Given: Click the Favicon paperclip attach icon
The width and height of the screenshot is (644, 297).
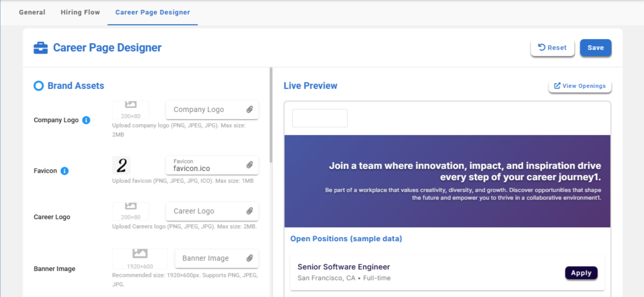Looking at the screenshot, I should [249, 165].
